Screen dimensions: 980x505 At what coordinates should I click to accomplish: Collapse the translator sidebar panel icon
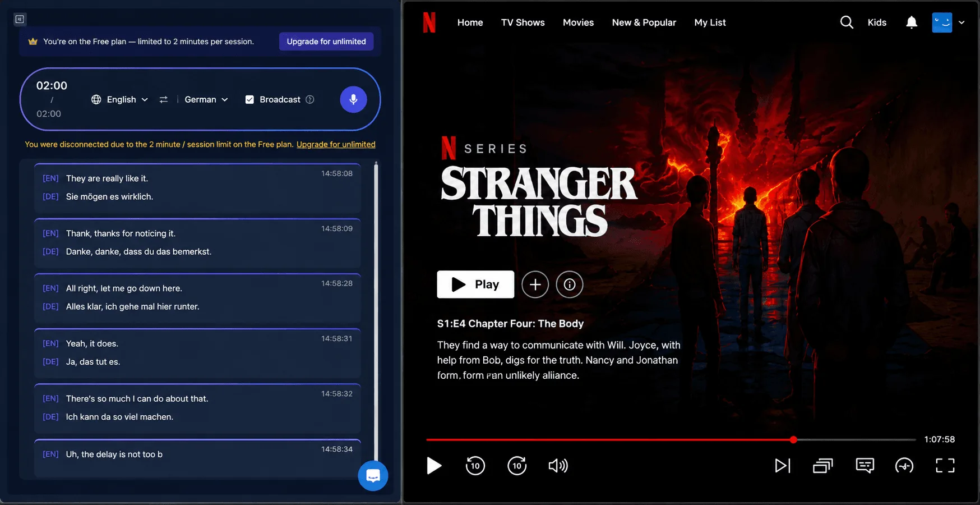click(20, 19)
